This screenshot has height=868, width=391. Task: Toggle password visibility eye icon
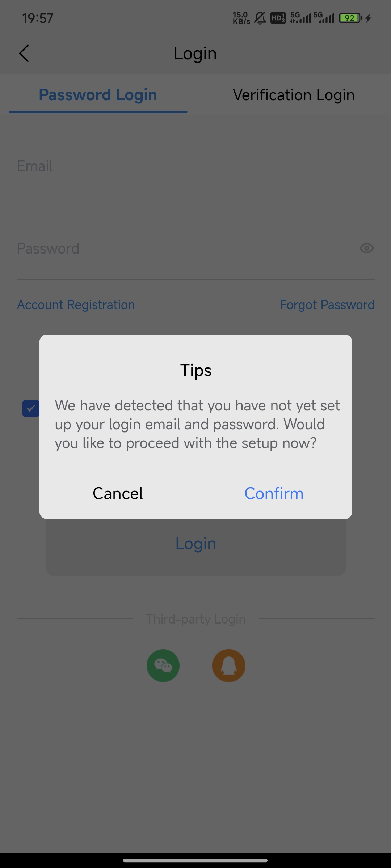(366, 248)
